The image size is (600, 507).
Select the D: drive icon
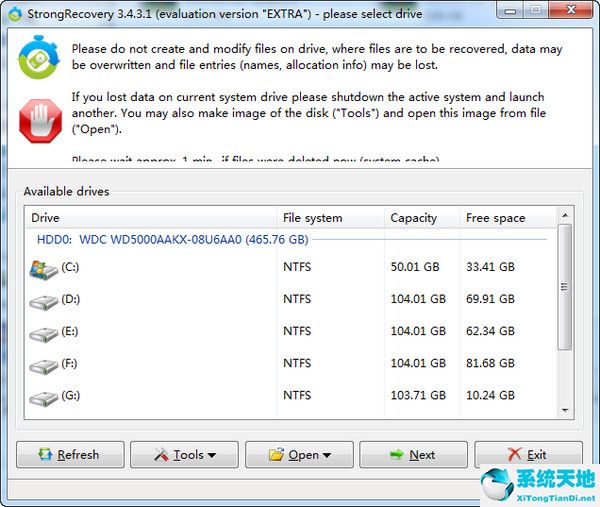(x=44, y=300)
